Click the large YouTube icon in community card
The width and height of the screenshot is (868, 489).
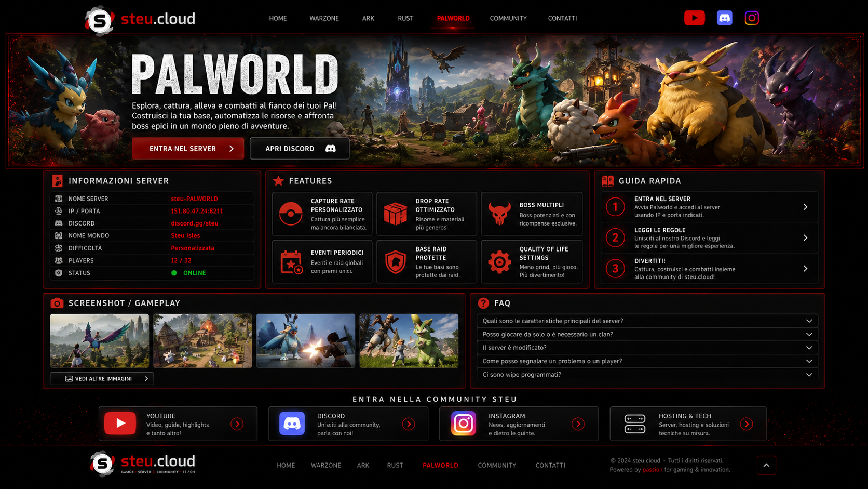(120, 424)
